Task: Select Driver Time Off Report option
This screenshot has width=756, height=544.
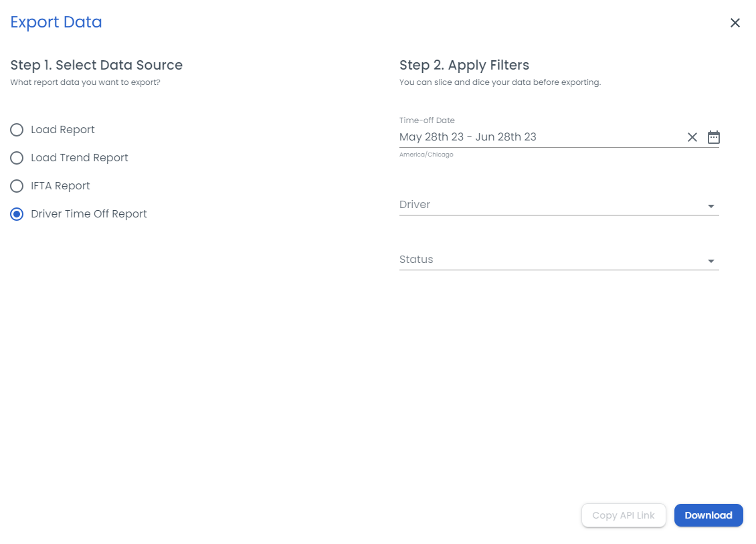Action: point(17,213)
